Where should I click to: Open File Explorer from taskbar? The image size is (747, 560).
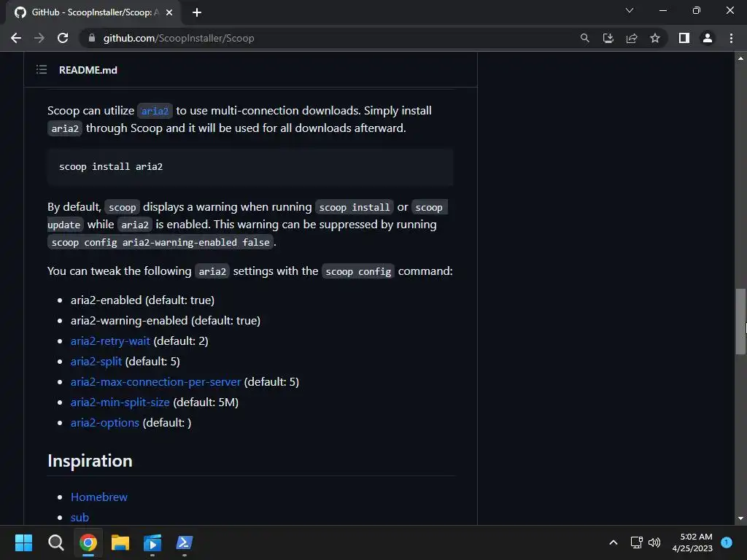point(120,542)
